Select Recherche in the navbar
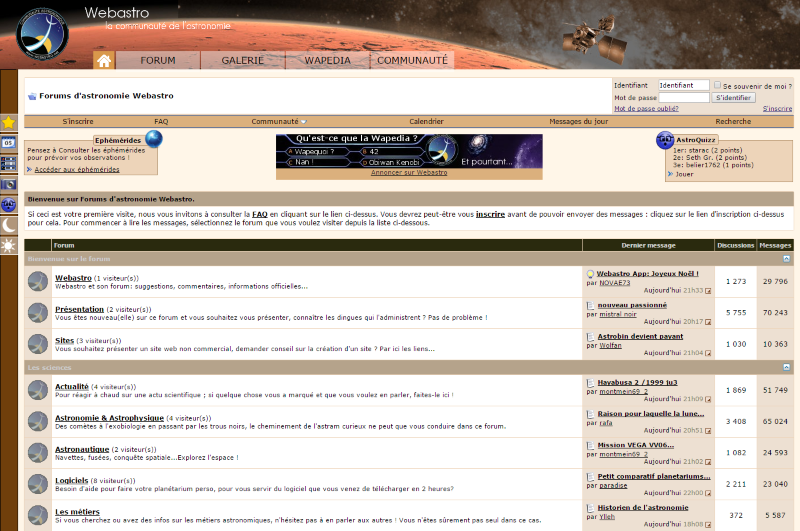 click(733, 121)
